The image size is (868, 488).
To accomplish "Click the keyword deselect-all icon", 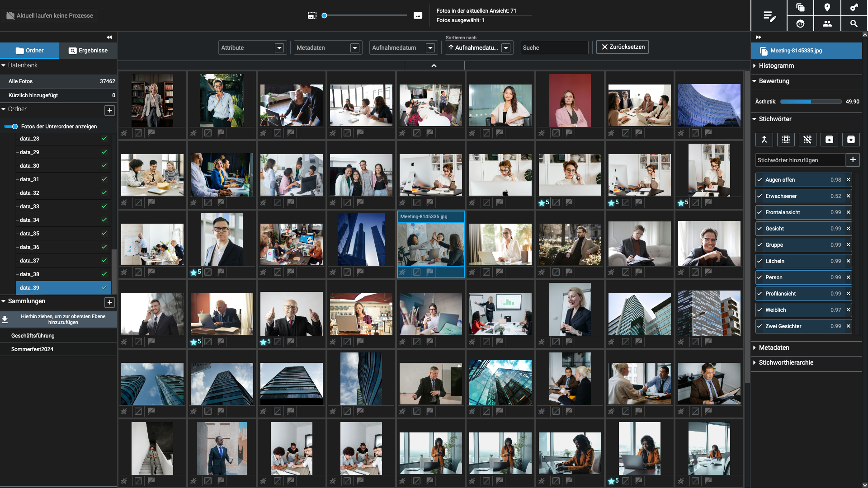I will pyautogui.click(x=807, y=140).
